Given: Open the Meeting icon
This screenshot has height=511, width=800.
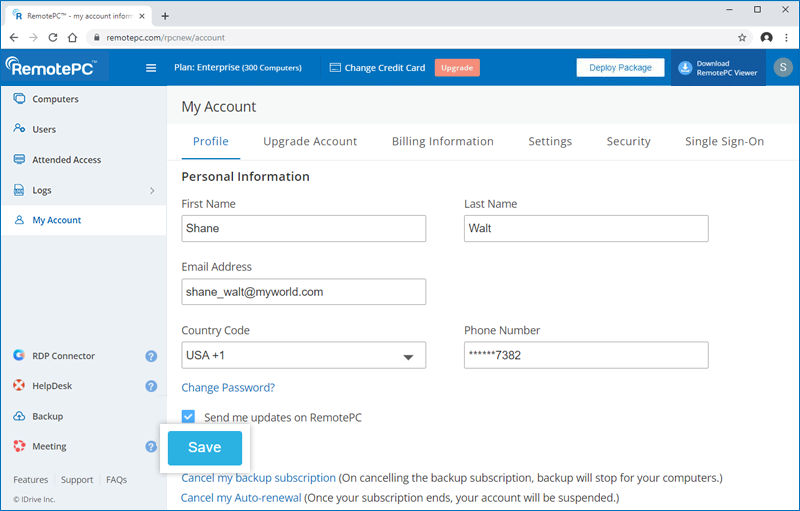Looking at the screenshot, I should 19,446.
